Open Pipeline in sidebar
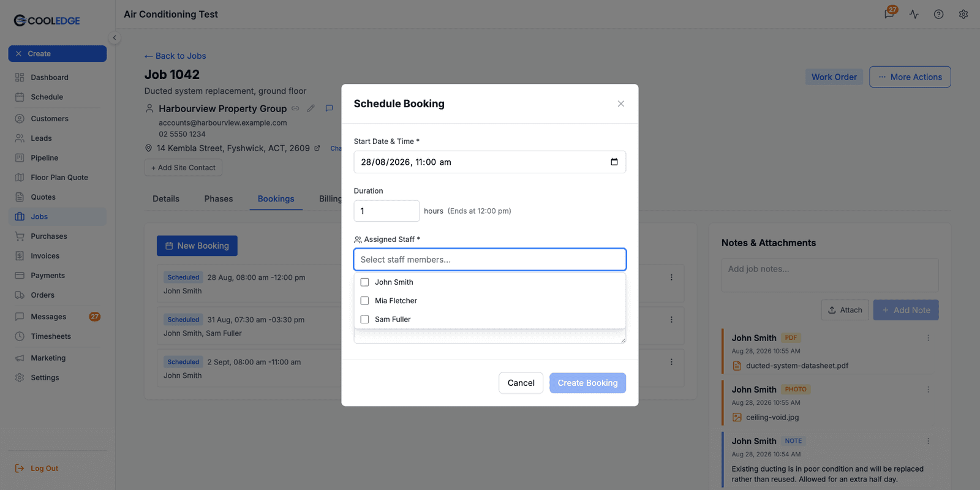Image resolution: width=980 pixels, height=490 pixels. (58, 158)
